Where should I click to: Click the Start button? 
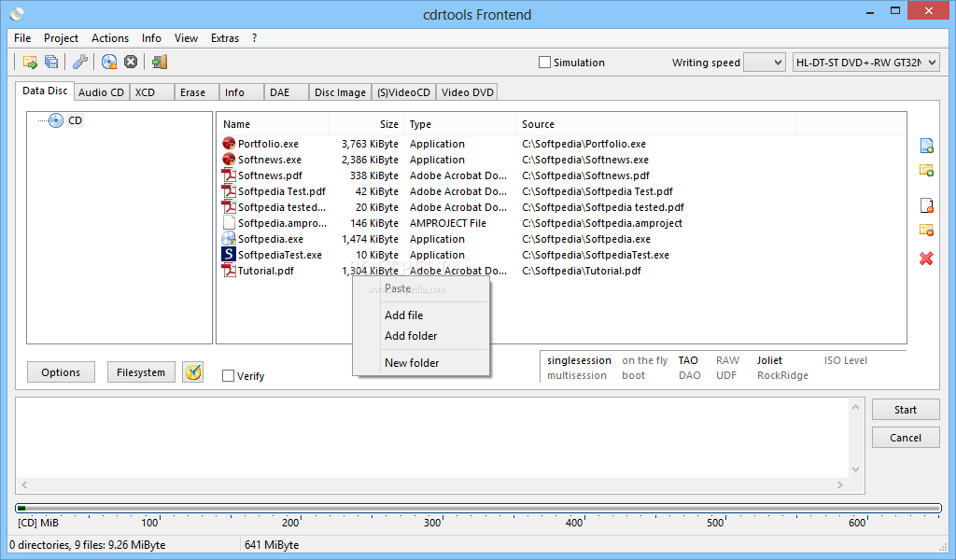[x=906, y=410]
